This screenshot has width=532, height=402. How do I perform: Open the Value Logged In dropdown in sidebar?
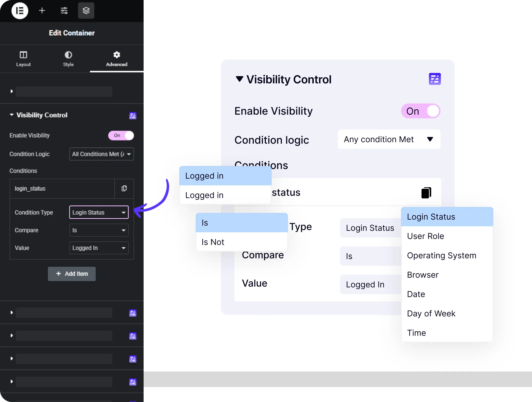click(x=99, y=248)
